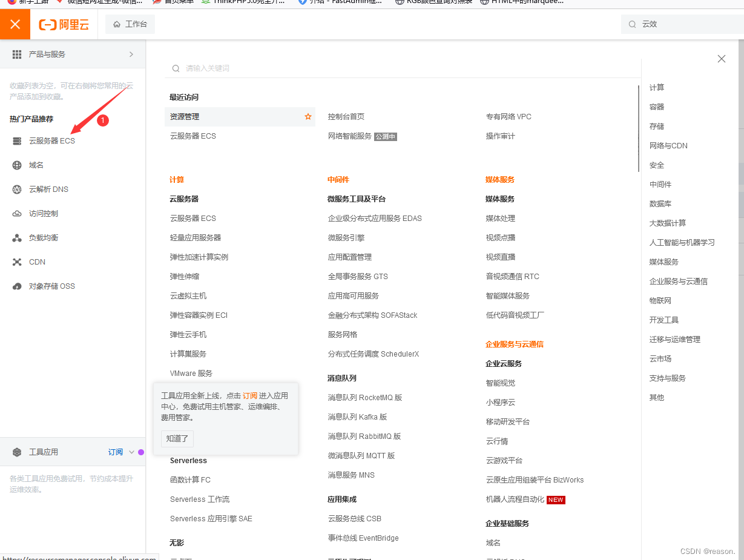This screenshot has height=560, width=744.
Task: Open 网络智能服务 link
Action: pos(350,136)
